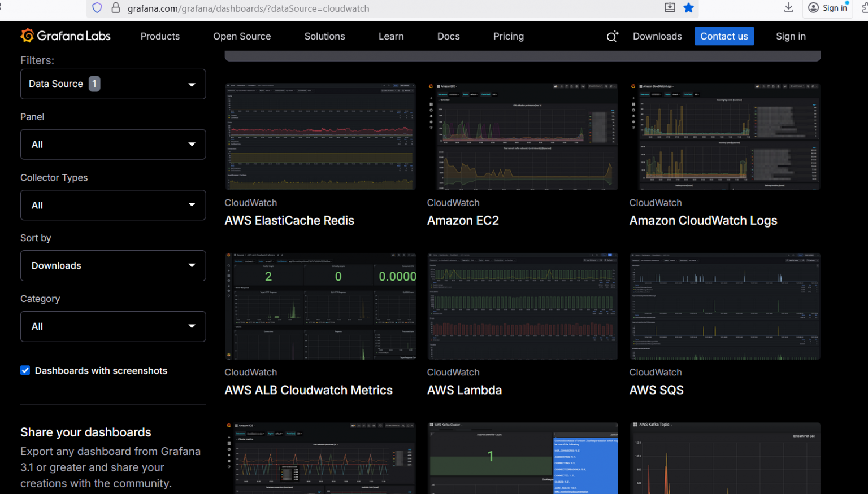Image resolution: width=868 pixels, height=494 pixels.
Task: Open the search icon in the navigation bar
Action: 612,36
